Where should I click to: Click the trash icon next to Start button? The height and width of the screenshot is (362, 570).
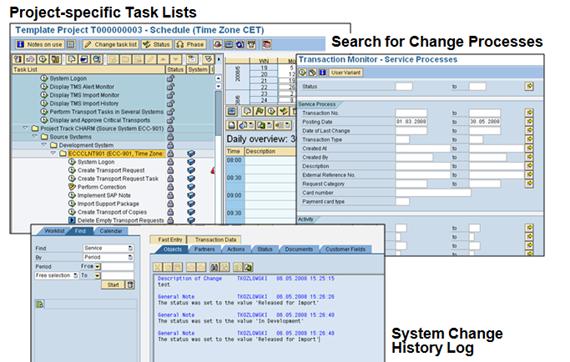coord(130,285)
